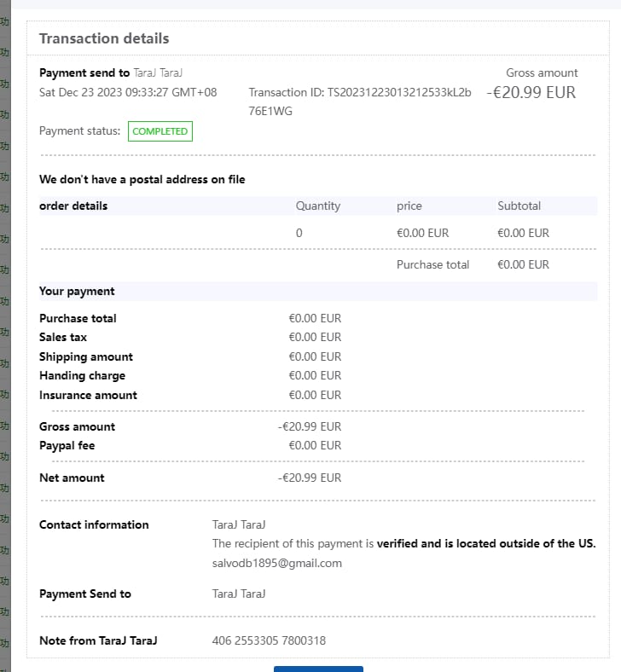Click the name under Contact information
Image resolution: width=621 pixels, height=672 pixels.
coord(239,524)
